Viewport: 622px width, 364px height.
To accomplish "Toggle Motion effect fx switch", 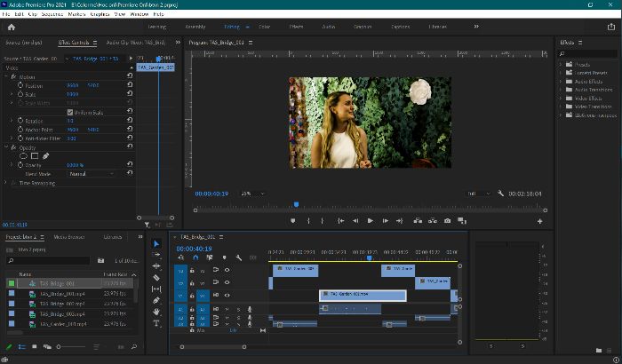I will point(13,76).
